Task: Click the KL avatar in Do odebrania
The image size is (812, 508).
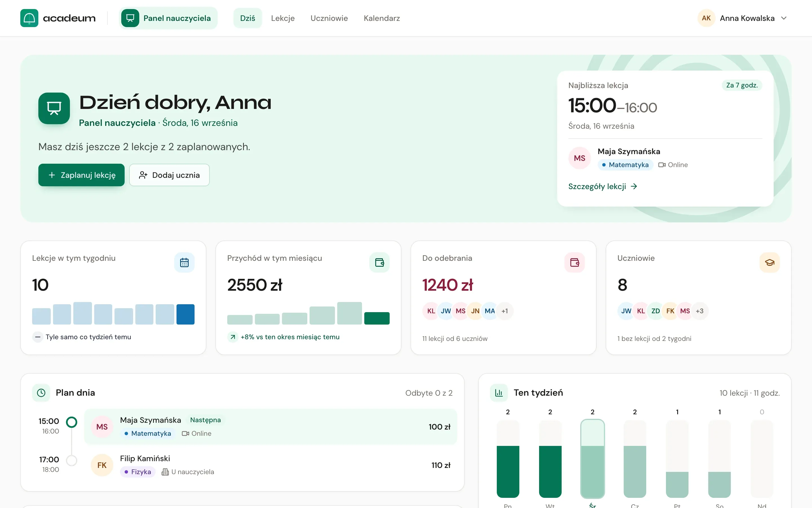Action: pos(431,311)
